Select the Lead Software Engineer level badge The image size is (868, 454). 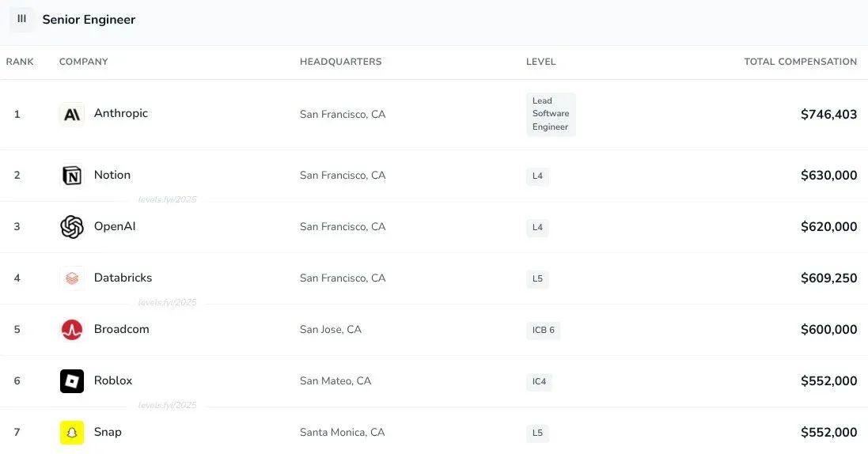coord(551,114)
